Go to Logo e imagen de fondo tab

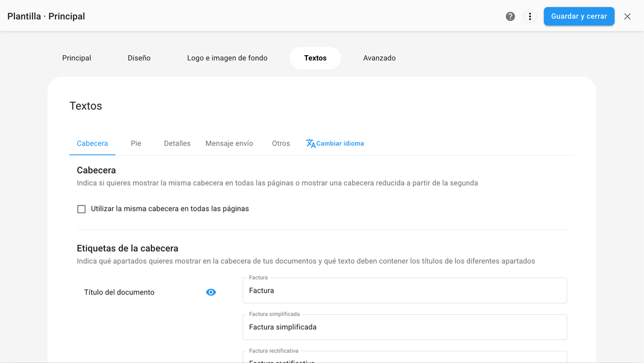pos(227,58)
